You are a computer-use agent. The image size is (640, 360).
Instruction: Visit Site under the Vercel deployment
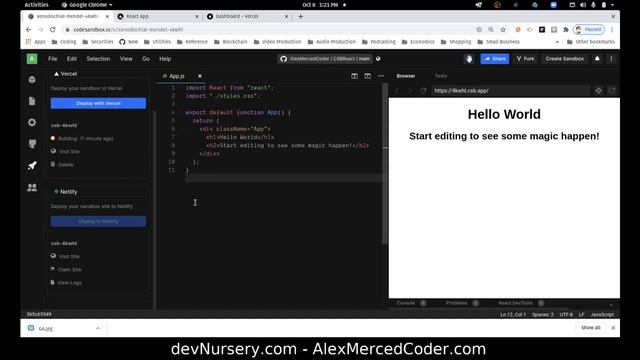65,151
